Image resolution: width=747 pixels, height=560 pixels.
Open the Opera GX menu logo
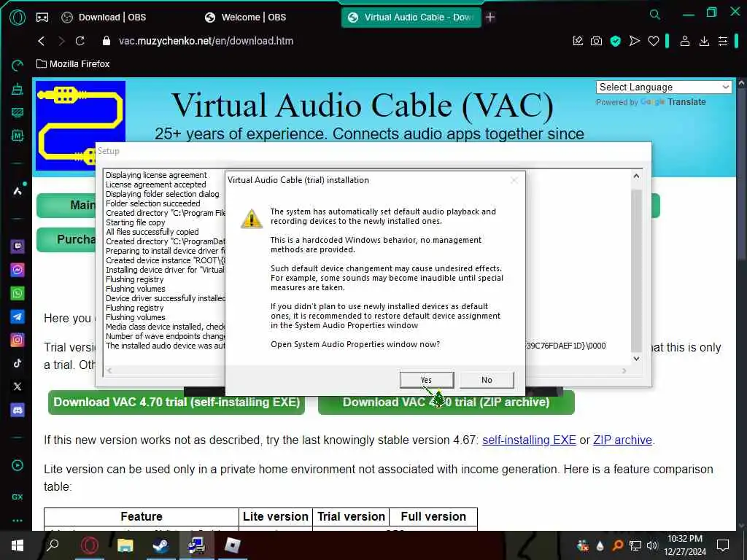(x=18, y=17)
